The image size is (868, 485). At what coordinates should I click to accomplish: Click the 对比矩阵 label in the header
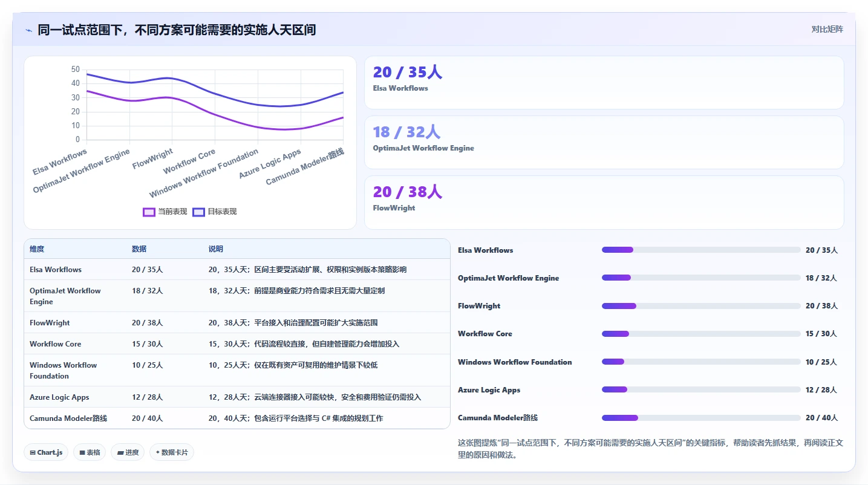827,29
